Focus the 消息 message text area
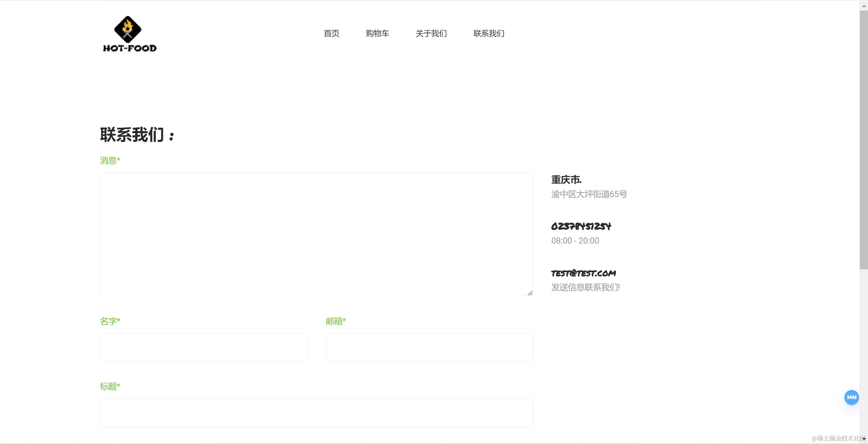 [x=316, y=234]
